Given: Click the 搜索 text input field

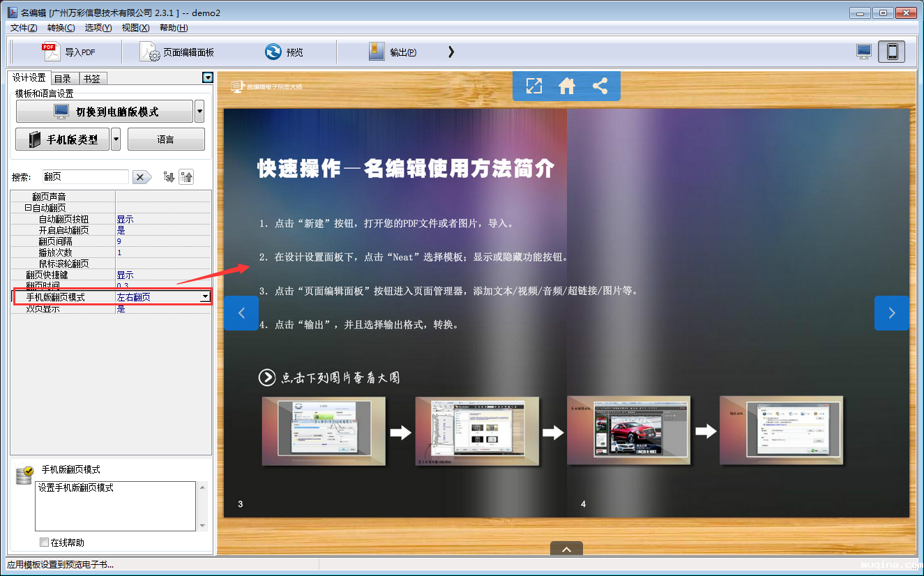Looking at the screenshot, I should pos(85,177).
